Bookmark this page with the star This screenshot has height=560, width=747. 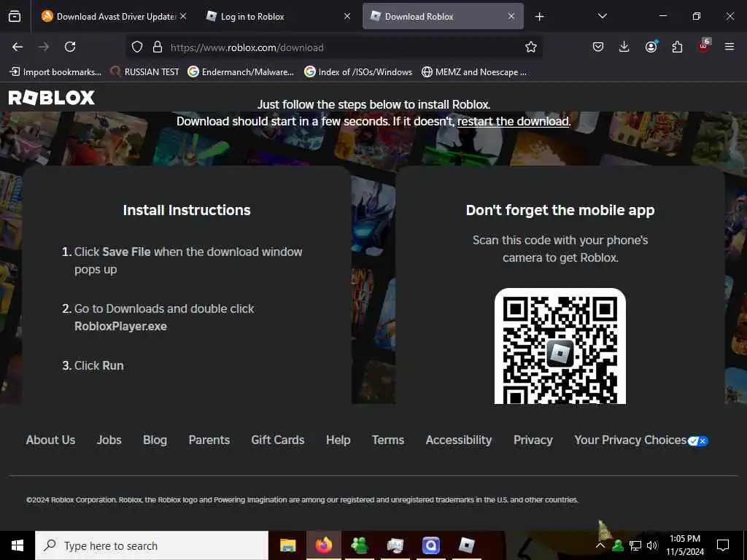click(531, 47)
